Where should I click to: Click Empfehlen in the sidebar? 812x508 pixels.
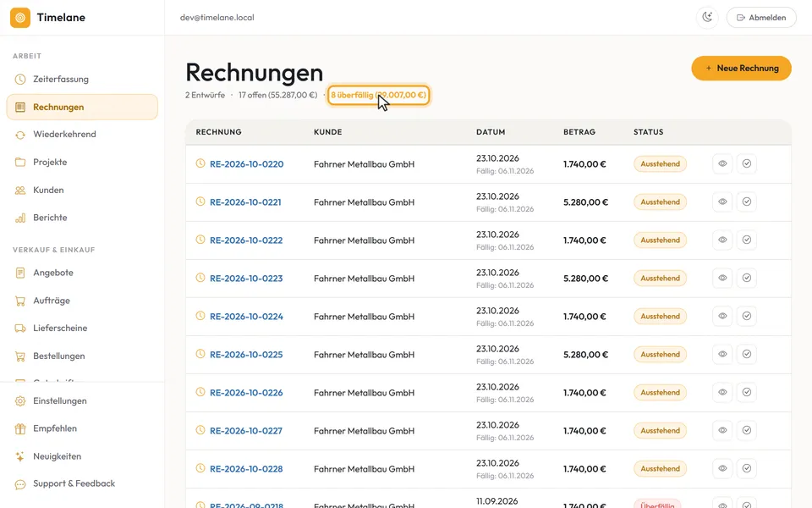(82, 428)
